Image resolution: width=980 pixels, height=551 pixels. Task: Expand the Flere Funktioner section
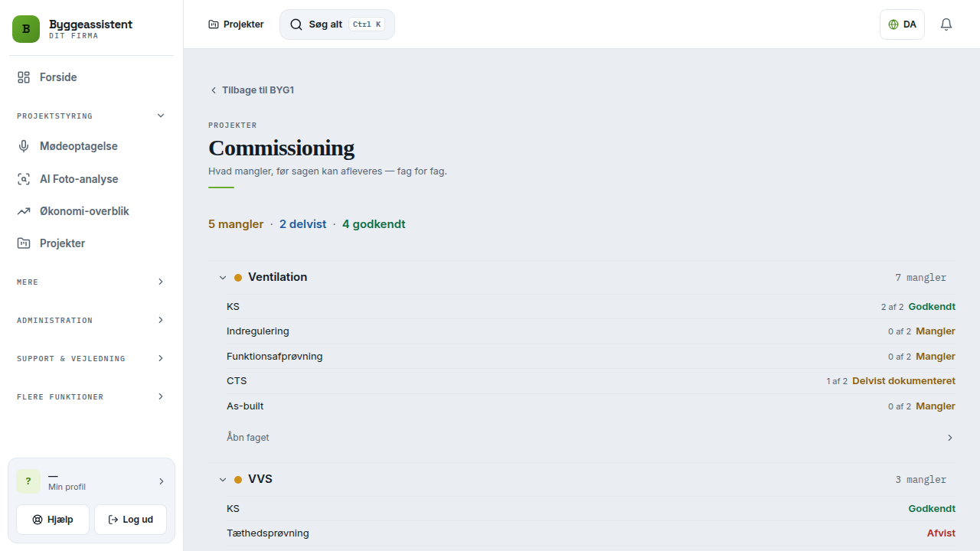pyautogui.click(x=91, y=396)
